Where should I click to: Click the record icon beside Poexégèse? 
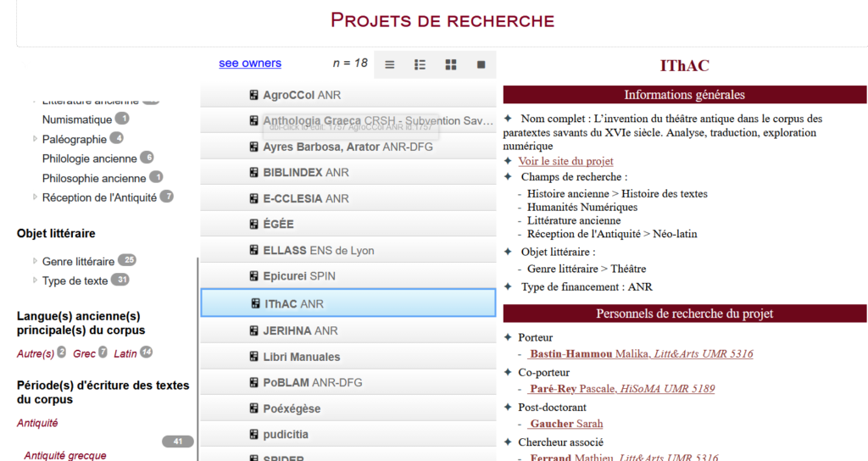pos(253,408)
